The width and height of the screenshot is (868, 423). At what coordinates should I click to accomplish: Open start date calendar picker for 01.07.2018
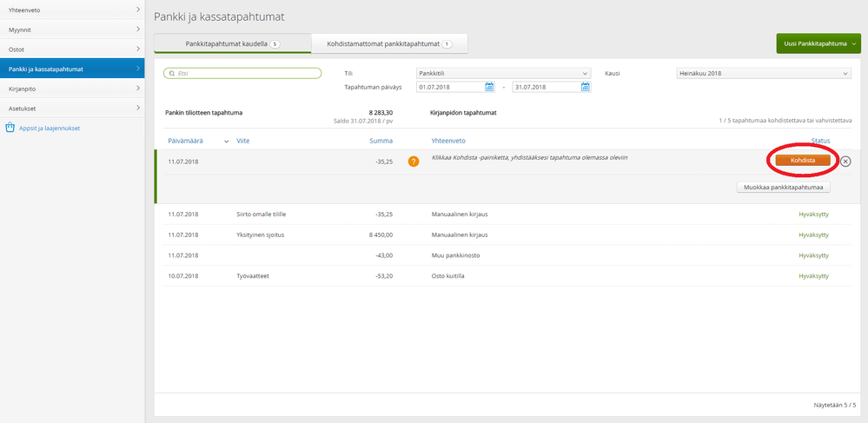coord(489,87)
